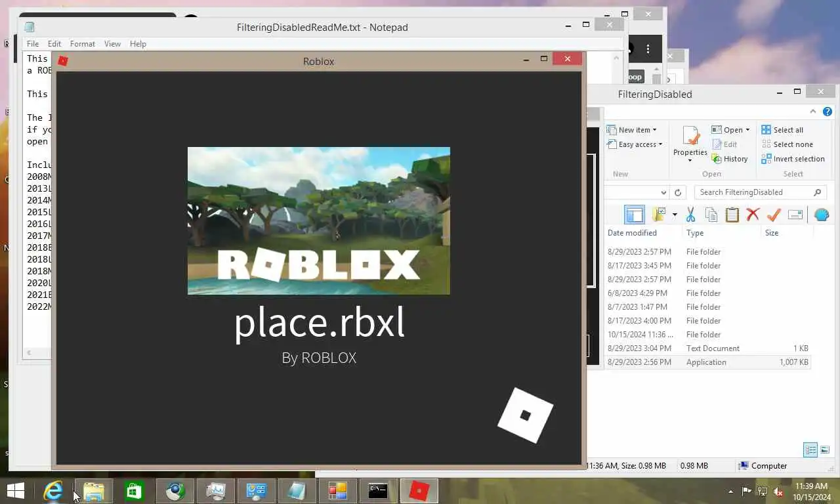
Task: Click the Roblox red taskbar icon
Action: (419, 490)
